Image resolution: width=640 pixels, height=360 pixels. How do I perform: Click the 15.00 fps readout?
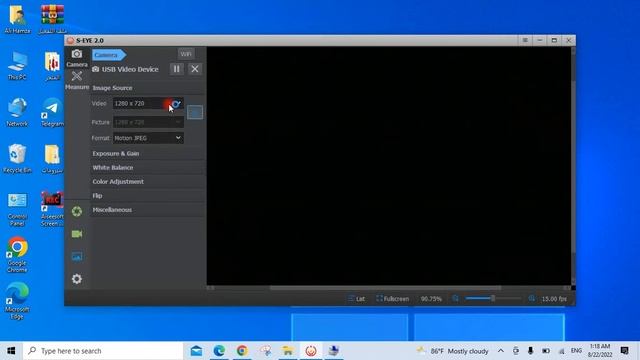[554, 299]
